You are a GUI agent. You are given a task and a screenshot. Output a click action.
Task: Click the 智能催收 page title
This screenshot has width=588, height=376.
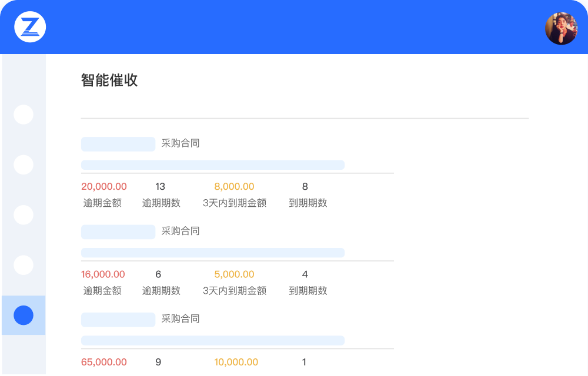(x=109, y=80)
